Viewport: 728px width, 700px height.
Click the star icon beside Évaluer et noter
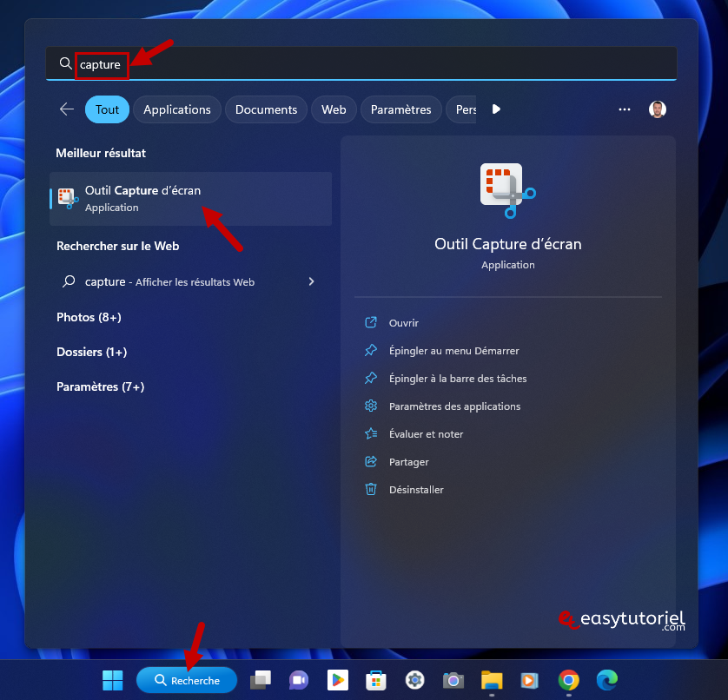[x=370, y=433]
